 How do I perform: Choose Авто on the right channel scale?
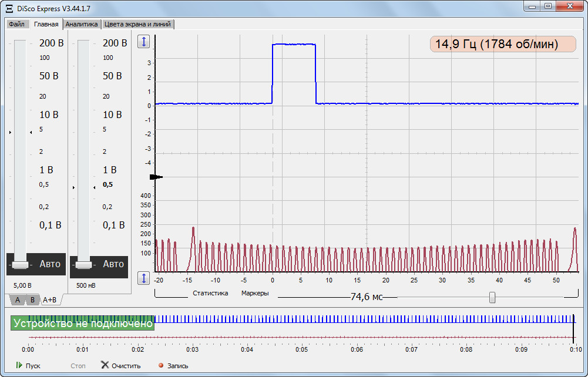tap(113, 264)
